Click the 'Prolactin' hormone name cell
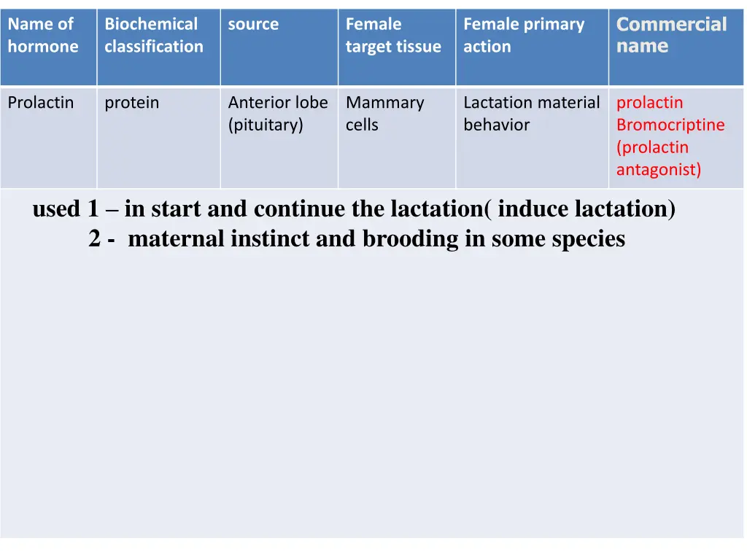The width and height of the screenshot is (747, 560). pos(48,138)
